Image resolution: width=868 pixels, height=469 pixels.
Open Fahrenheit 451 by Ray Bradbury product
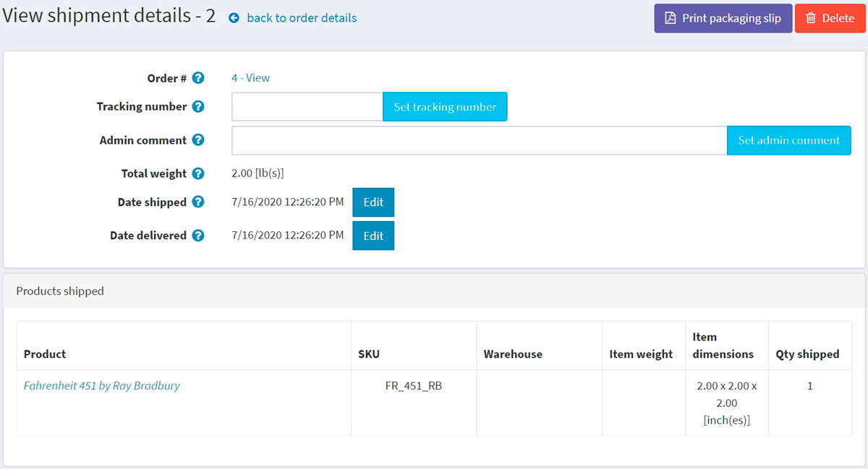pyautogui.click(x=102, y=386)
